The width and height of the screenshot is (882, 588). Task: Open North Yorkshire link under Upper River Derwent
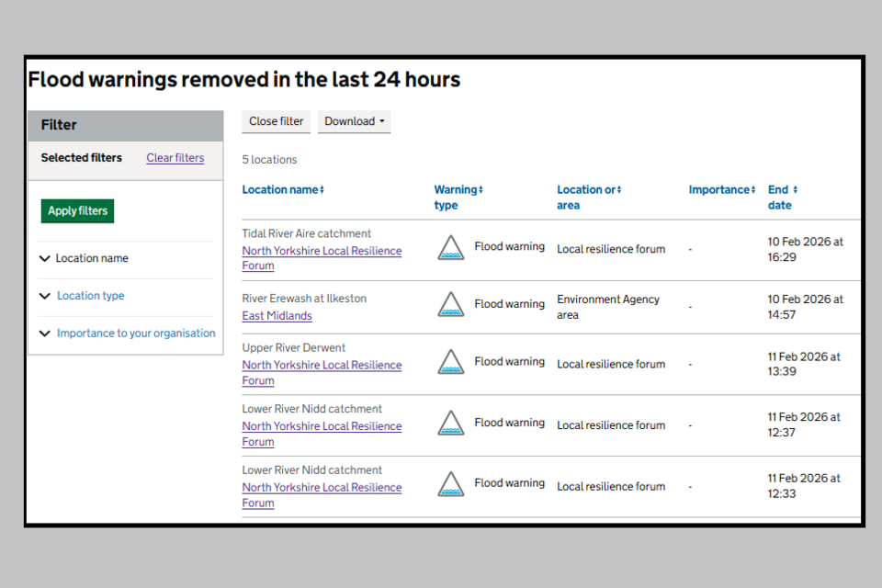[x=322, y=365]
